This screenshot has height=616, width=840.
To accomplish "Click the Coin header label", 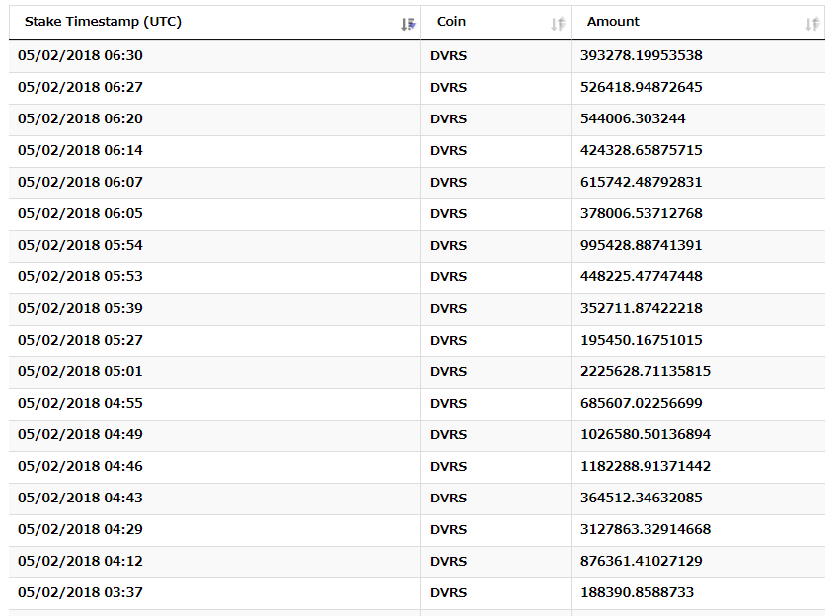I will point(451,22).
